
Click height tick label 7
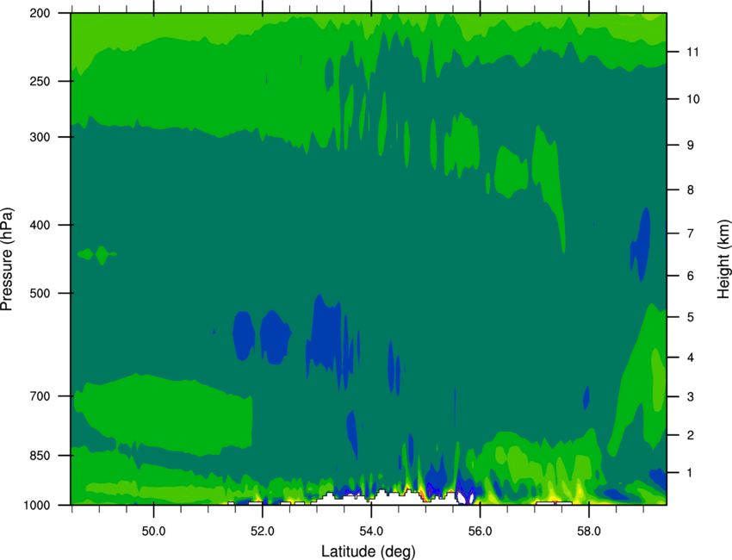pos(690,233)
